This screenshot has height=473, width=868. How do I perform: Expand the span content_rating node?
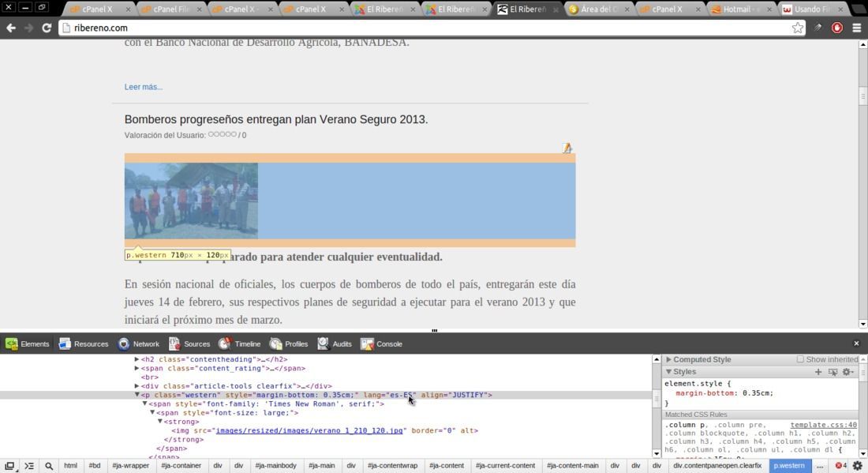[137, 368]
